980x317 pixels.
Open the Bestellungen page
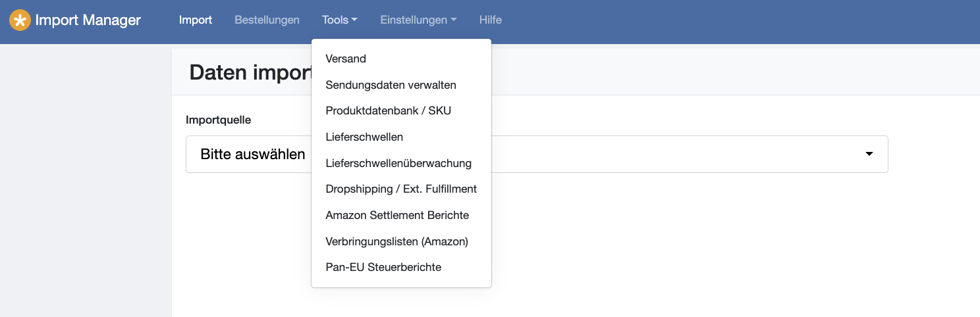(x=267, y=20)
